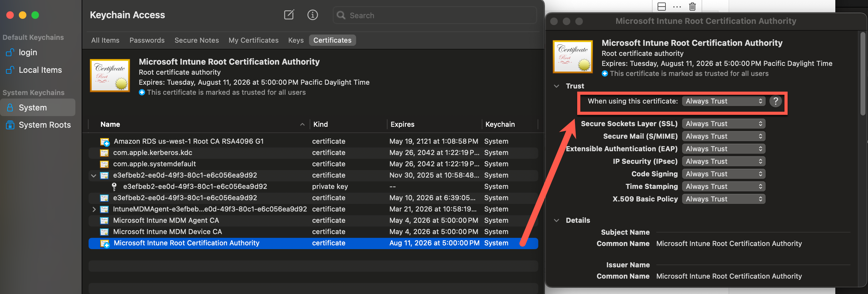Open the Secure Sockets Layer trust dropdown
Screen dimensions: 868x294
click(723, 124)
